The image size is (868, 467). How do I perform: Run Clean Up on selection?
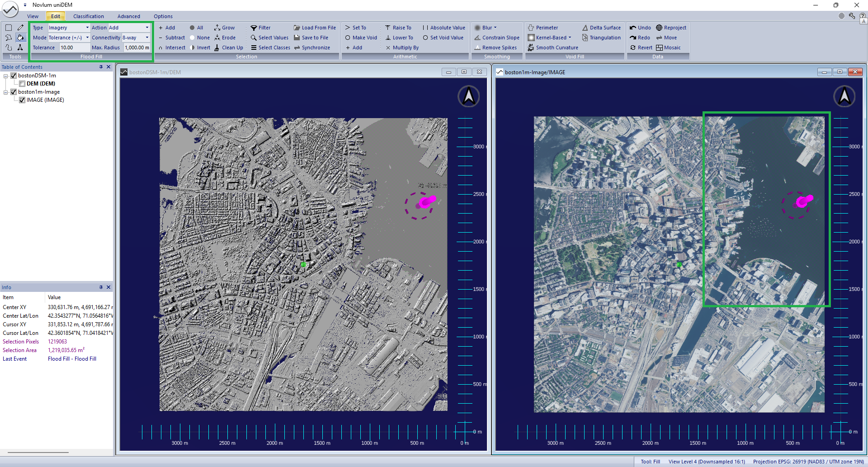pos(228,48)
